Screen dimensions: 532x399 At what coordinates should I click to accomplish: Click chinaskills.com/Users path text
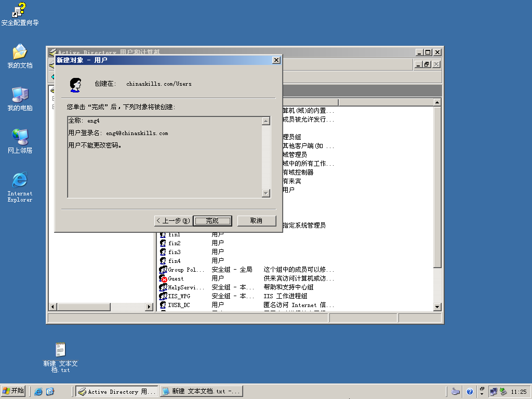[x=159, y=84]
